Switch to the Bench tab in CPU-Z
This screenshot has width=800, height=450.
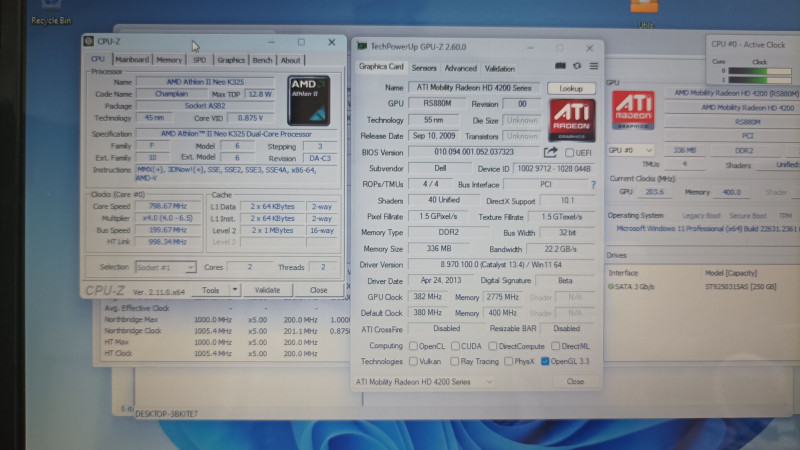pyautogui.click(x=262, y=60)
